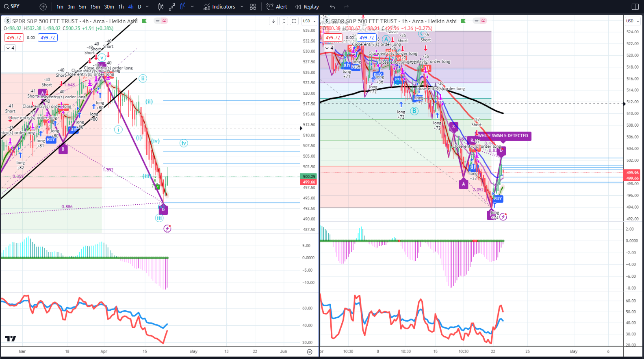Image resolution: width=644 pixels, height=359 pixels.
Task: Click the right chart 499.96 red price label
Action: point(632,173)
